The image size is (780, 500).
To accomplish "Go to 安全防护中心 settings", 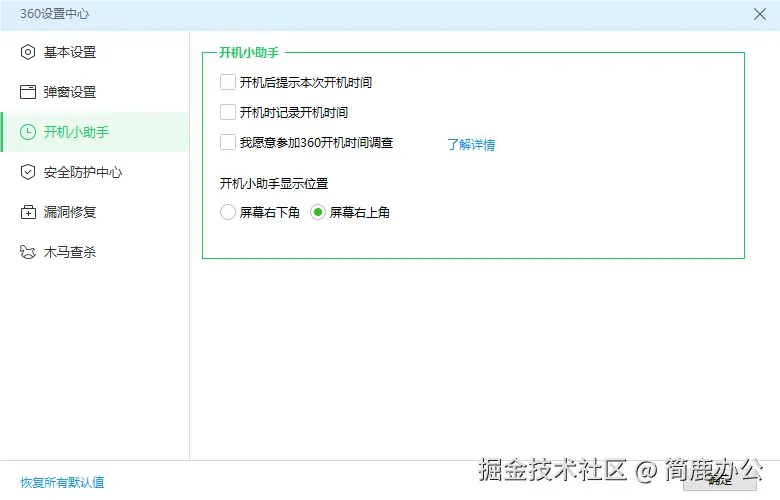I will click(83, 172).
